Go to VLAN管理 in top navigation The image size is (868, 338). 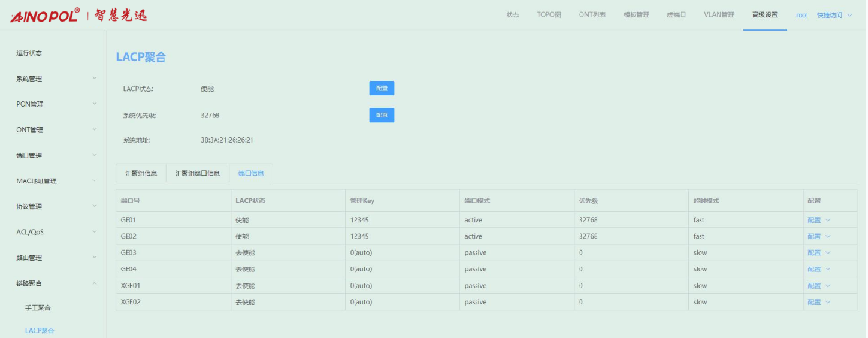(719, 15)
